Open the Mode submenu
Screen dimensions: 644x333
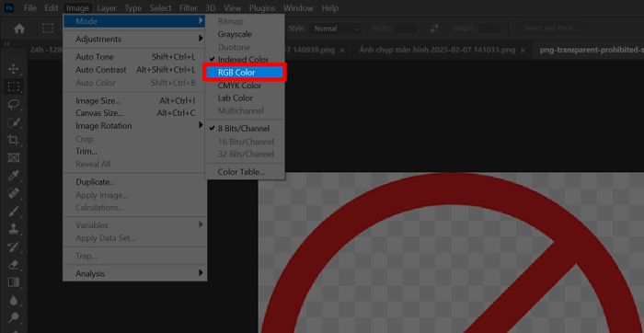click(134, 21)
